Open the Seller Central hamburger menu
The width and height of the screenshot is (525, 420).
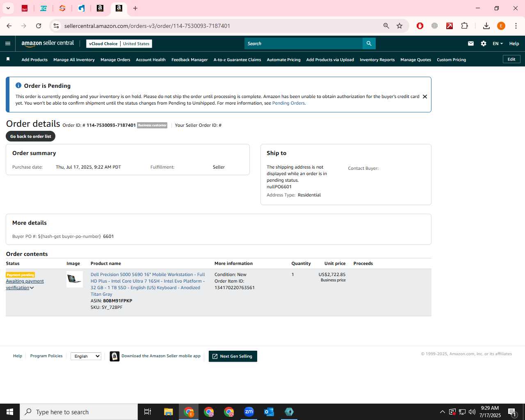tap(8, 43)
